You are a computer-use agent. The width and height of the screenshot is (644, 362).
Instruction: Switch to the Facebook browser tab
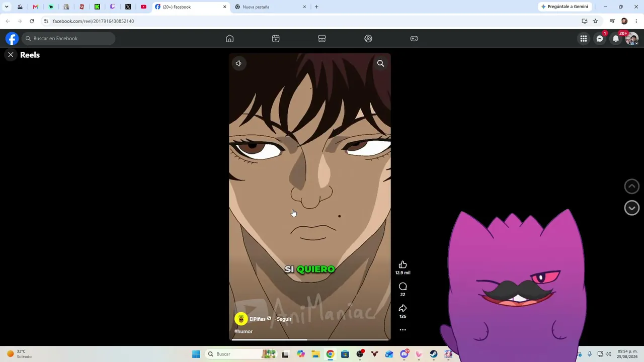[190, 7]
